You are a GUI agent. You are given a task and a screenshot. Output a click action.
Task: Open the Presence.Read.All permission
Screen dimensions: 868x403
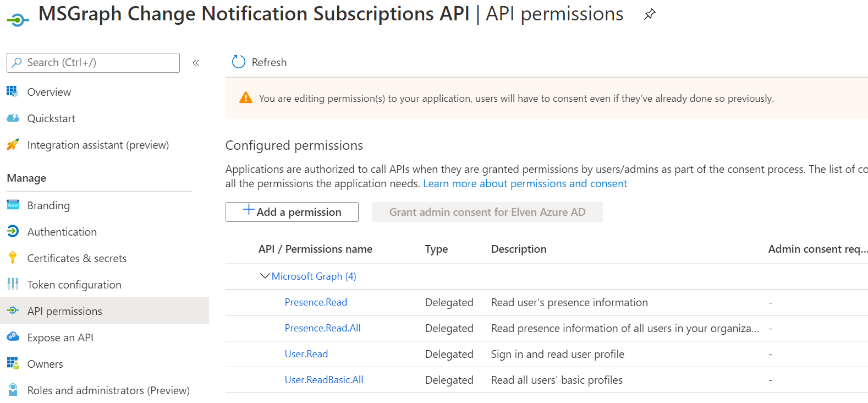click(x=323, y=328)
